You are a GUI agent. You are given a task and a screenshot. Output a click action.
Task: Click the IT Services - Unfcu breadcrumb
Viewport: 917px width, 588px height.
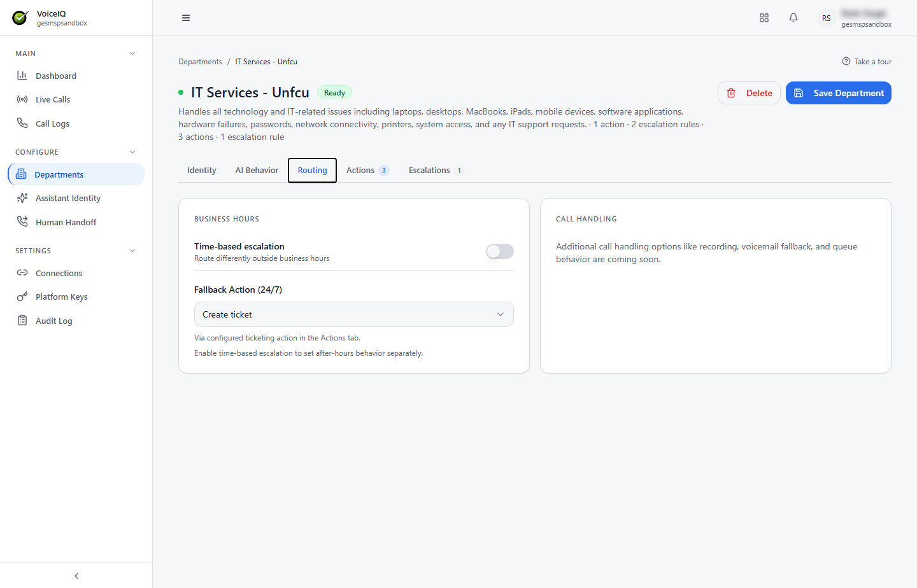266,62
